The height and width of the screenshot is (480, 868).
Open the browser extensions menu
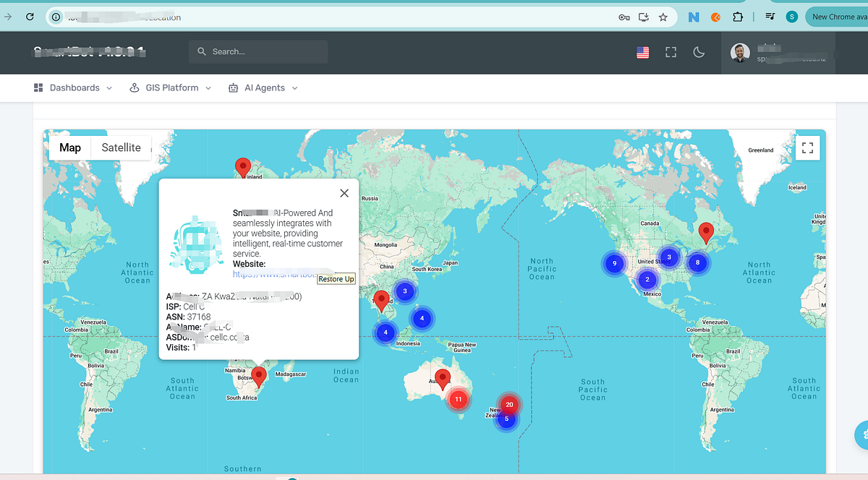pyautogui.click(x=739, y=16)
